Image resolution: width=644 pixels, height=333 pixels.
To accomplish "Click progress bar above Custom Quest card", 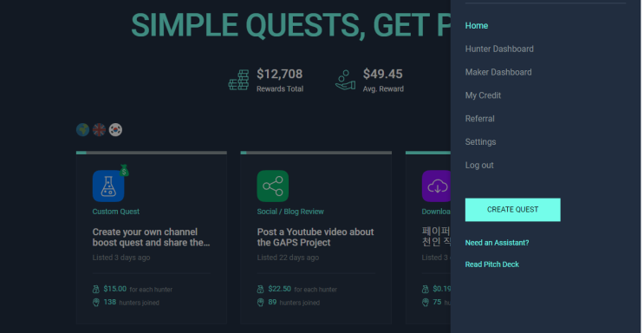I will click(x=152, y=153).
